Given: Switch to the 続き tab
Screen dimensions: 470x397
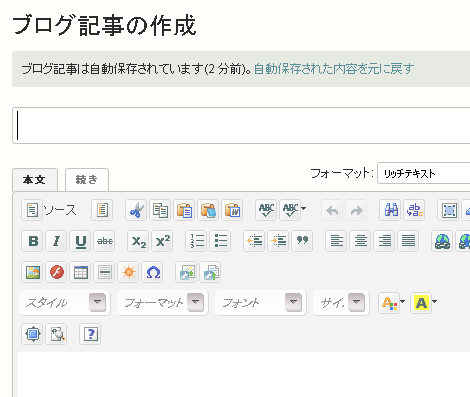Looking at the screenshot, I should coord(87,180).
